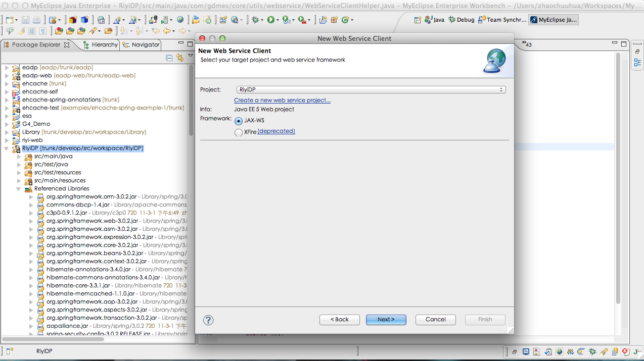The height and width of the screenshot is (361, 644).
Task: Click the New file wizard toolbar icon
Action: pos(10,20)
